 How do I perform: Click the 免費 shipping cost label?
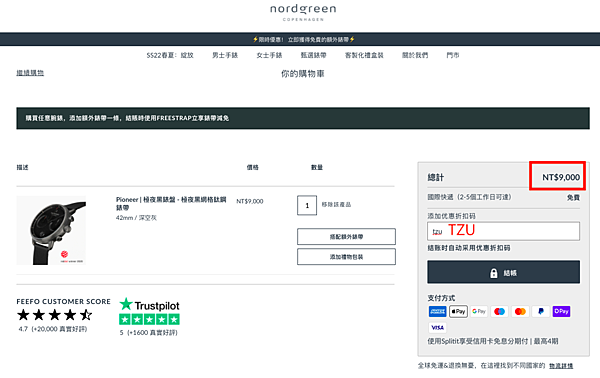(573, 197)
